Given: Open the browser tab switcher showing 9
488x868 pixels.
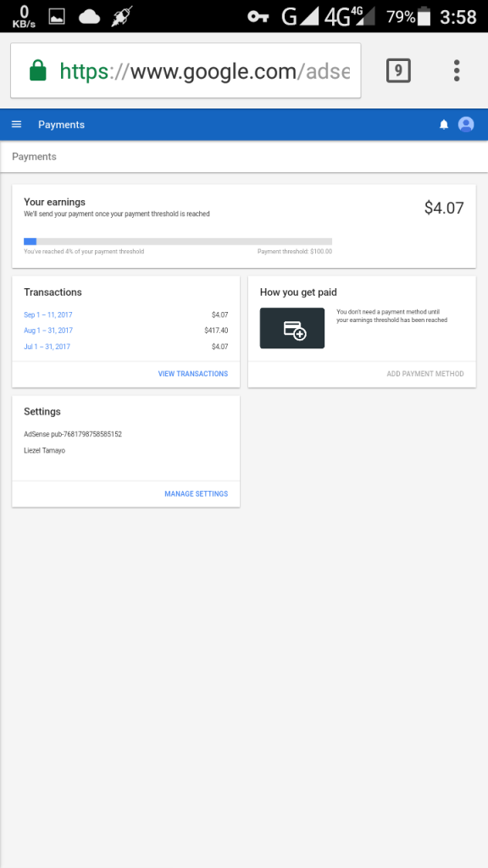Looking at the screenshot, I should click(398, 71).
